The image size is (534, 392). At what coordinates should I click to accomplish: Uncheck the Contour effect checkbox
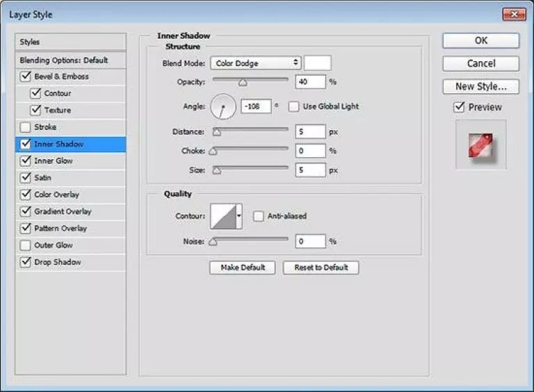35,93
